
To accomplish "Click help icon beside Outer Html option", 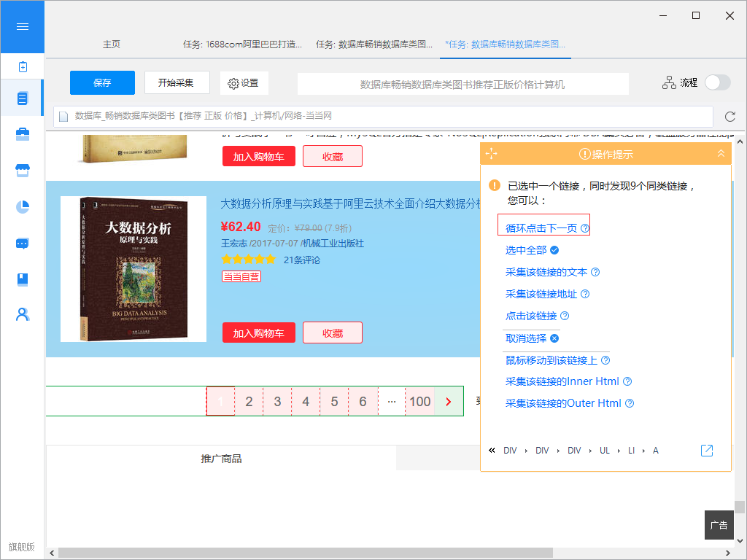I will 630,403.
